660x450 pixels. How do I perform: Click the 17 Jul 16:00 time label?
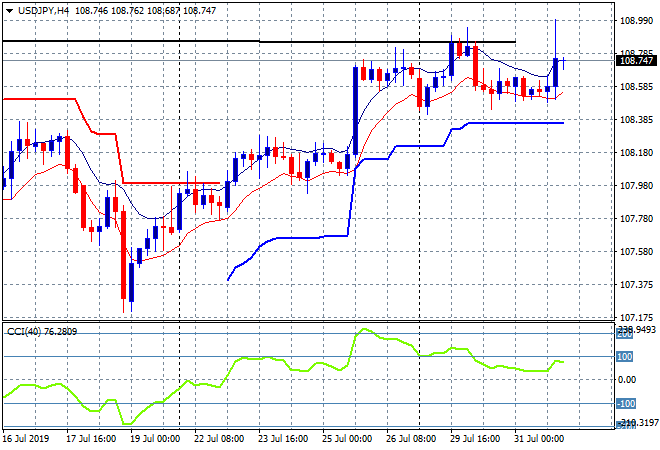[91, 439]
